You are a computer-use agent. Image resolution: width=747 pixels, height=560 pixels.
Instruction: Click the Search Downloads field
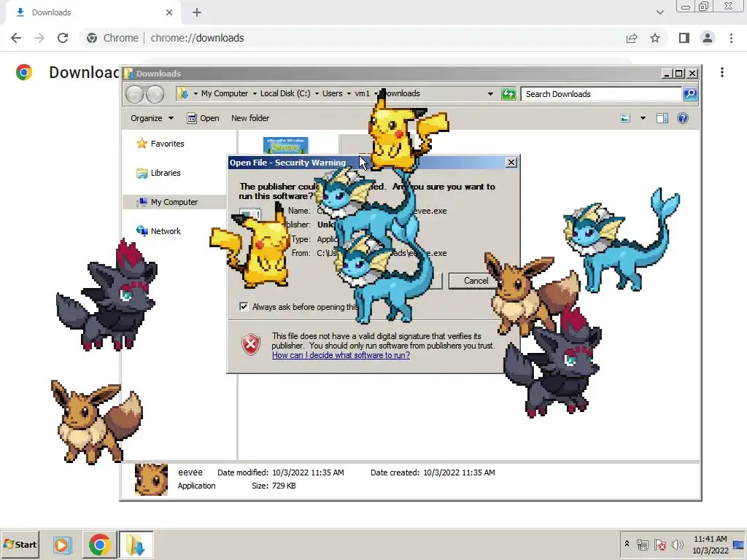click(601, 94)
